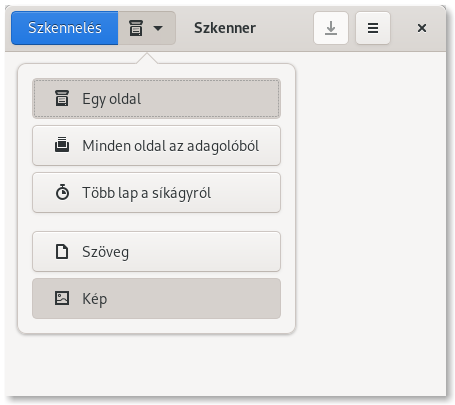This screenshot has width=455, height=405.
Task: Click the scanner icon beside the dropdown arrow
Action: 136,28
